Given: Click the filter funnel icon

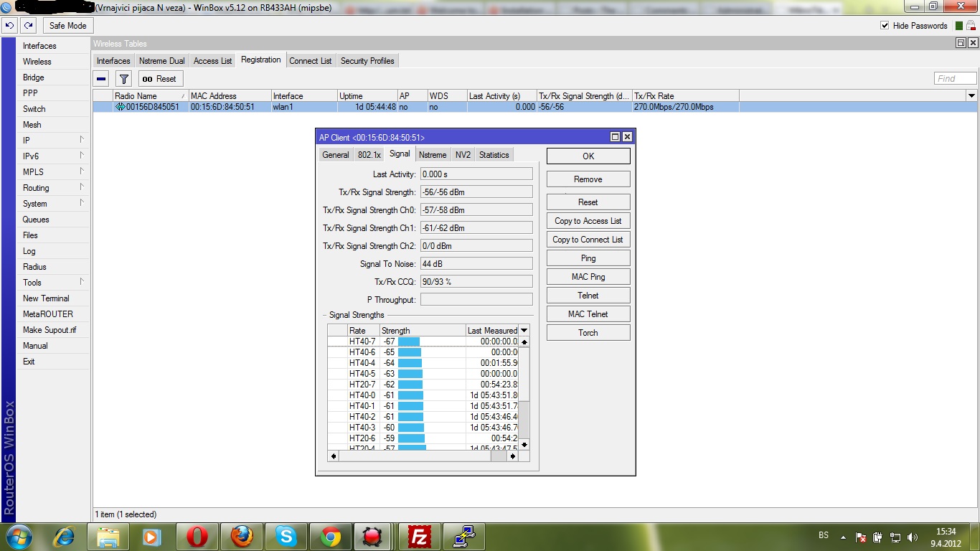Looking at the screenshot, I should 124,79.
